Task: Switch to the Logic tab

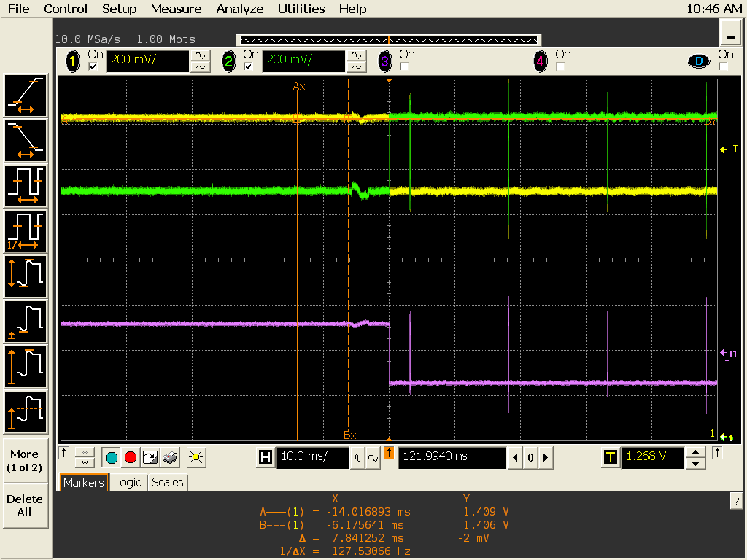Action: tap(127, 483)
